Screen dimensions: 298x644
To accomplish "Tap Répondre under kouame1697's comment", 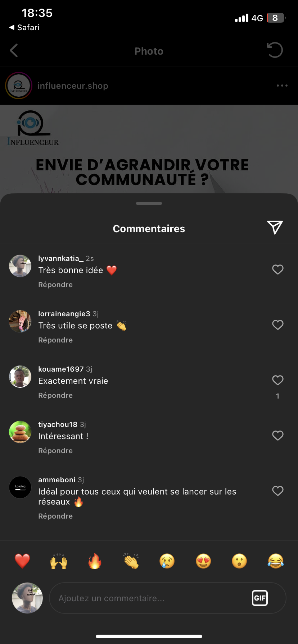I will coord(55,395).
